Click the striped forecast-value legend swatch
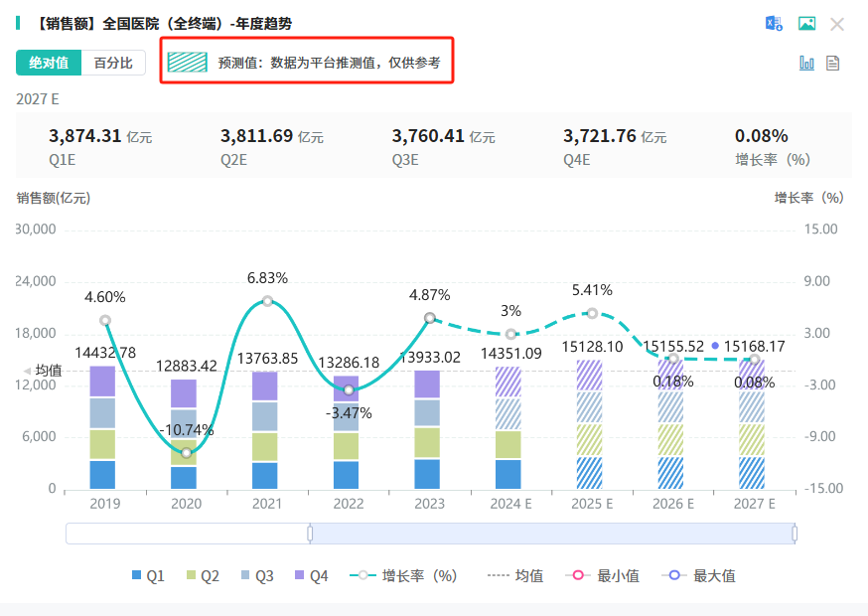The width and height of the screenshot is (868, 616). pos(187,63)
